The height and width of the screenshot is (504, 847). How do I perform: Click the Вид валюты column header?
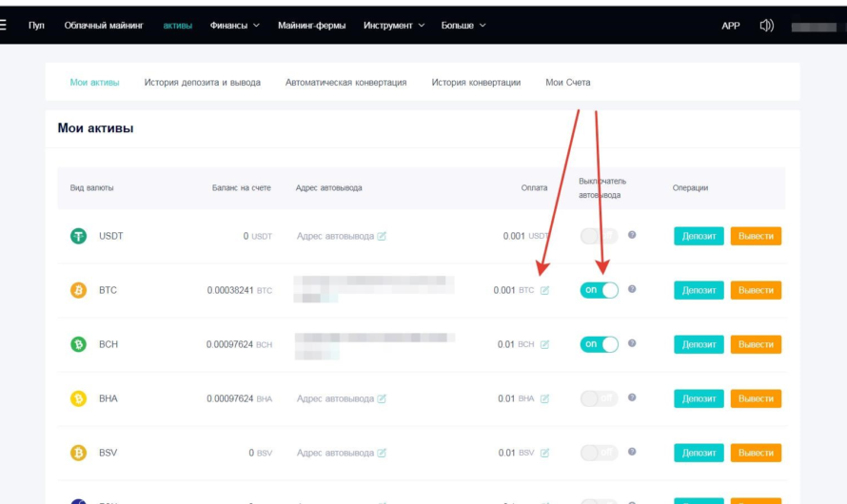pos(91,187)
